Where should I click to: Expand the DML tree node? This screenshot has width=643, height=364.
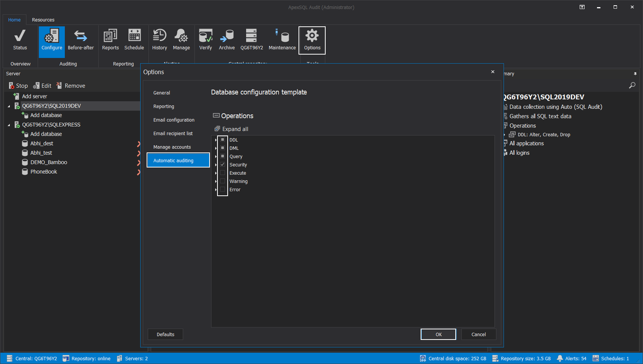point(216,148)
